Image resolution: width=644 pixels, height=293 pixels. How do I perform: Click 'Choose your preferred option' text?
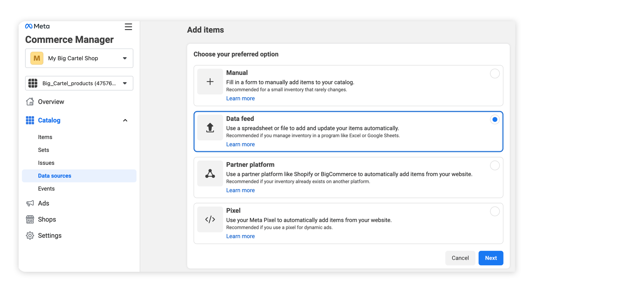236,54
